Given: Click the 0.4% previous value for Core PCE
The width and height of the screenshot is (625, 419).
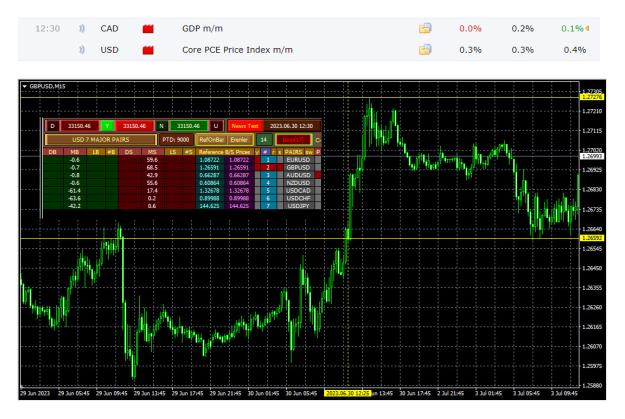Looking at the screenshot, I should tap(574, 50).
